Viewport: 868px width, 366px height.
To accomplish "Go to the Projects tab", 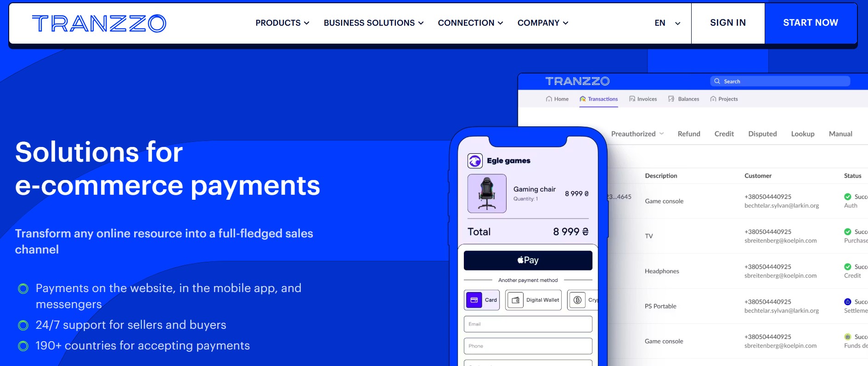I will (724, 99).
